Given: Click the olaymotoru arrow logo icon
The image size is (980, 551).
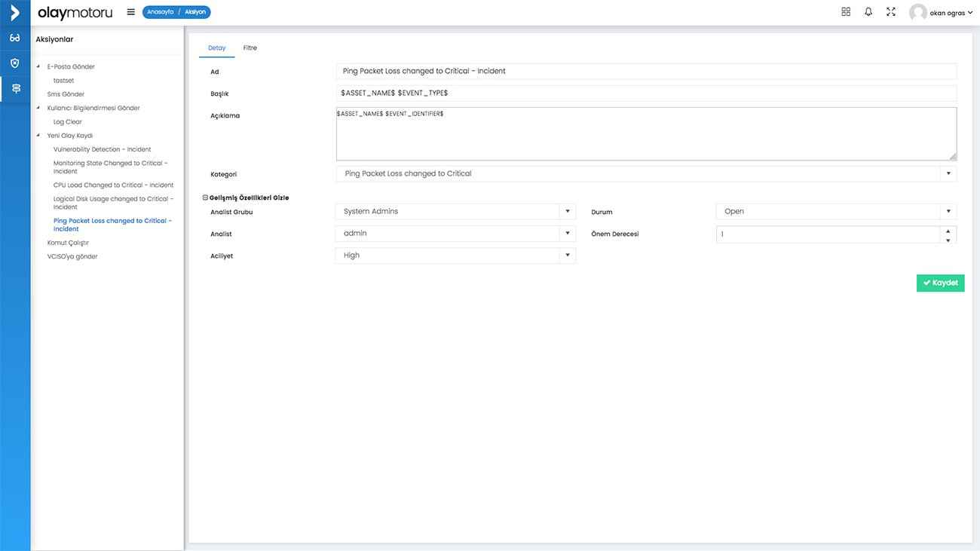Looking at the screenshot, I should (x=15, y=12).
